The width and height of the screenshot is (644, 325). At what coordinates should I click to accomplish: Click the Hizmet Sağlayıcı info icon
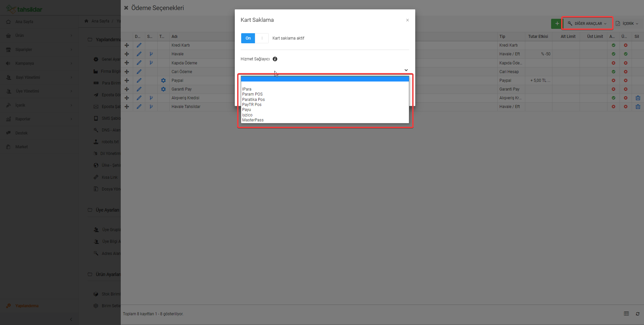pos(275,59)
